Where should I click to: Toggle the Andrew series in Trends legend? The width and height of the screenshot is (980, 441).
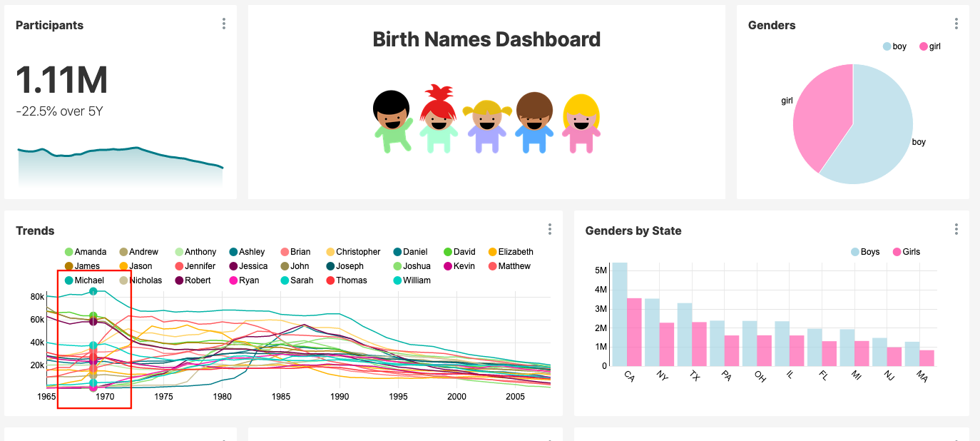139,252
